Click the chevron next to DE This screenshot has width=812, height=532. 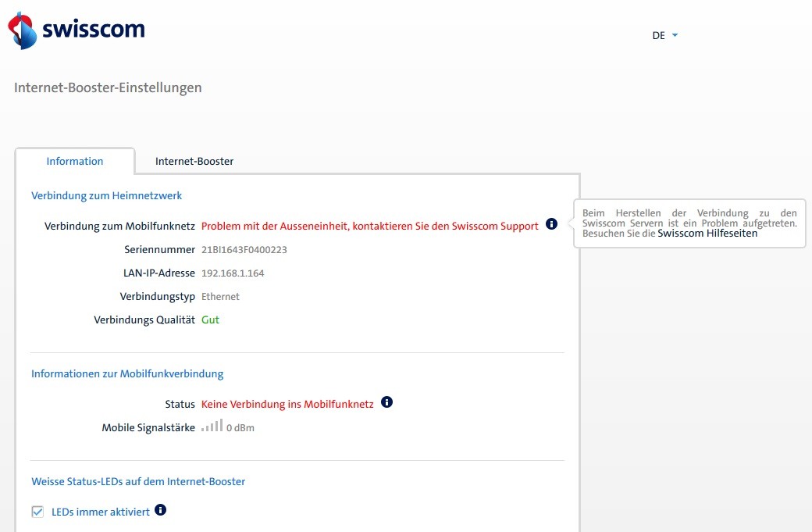coord(675,34)
